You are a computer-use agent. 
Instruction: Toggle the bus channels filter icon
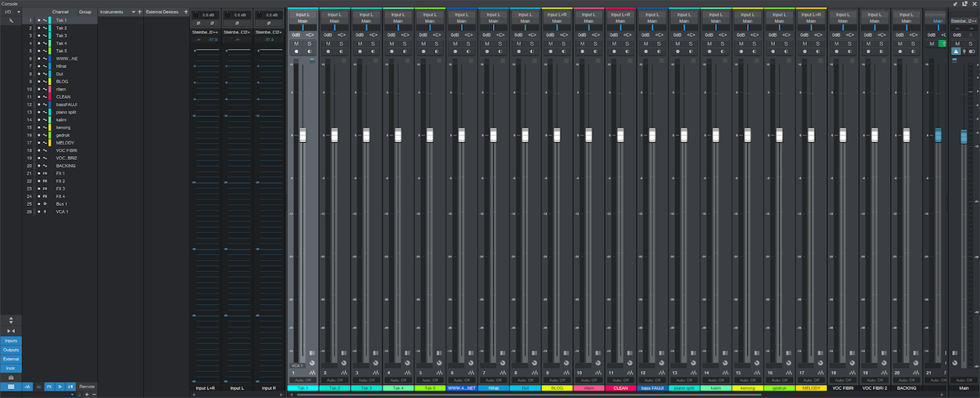(60, 387)
